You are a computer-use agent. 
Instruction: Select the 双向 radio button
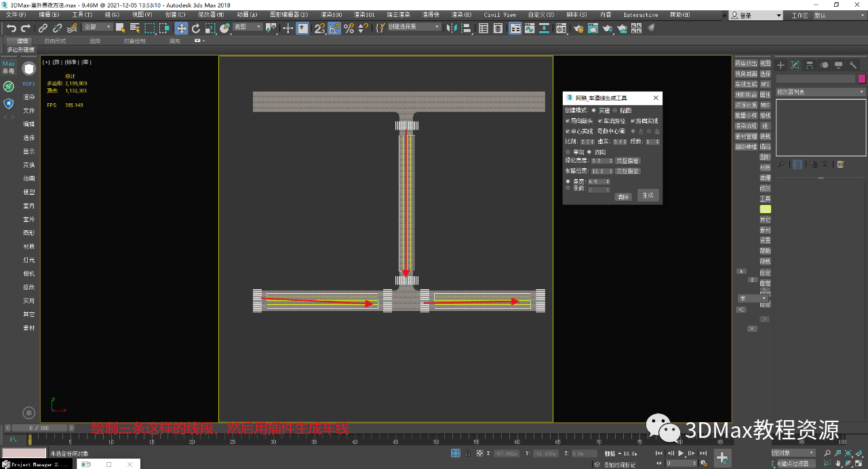click(589, 152)
